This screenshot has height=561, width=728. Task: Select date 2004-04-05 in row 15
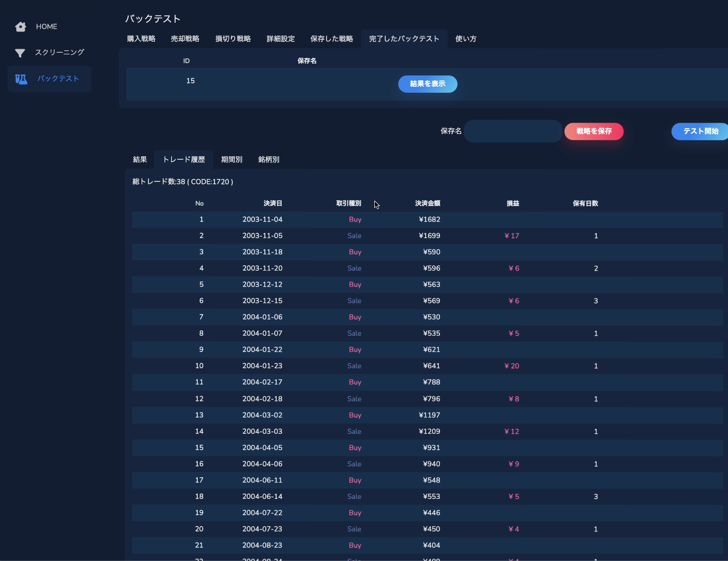(262, 448)
